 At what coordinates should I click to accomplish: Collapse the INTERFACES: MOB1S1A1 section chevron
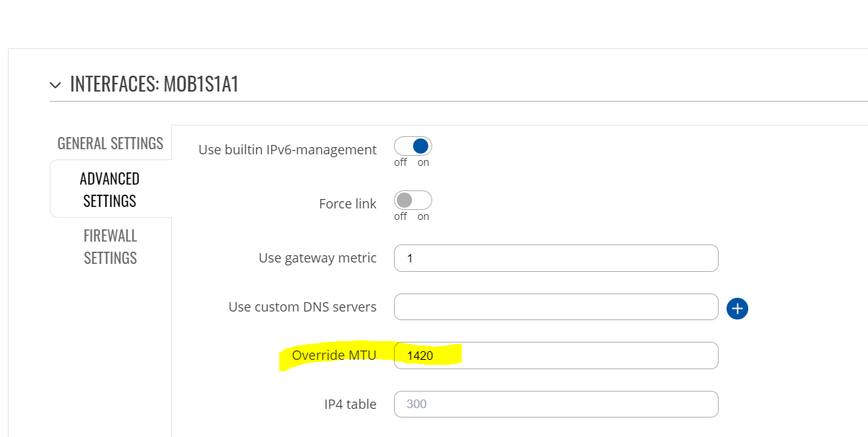pos(56,85)
